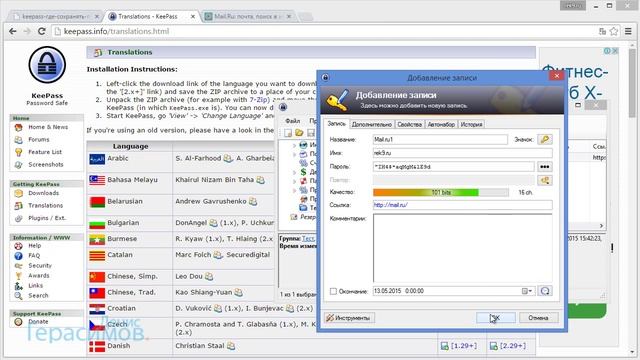Open the Awards sidebar link
Screen dimensions: 640x360
coord(39,276)
